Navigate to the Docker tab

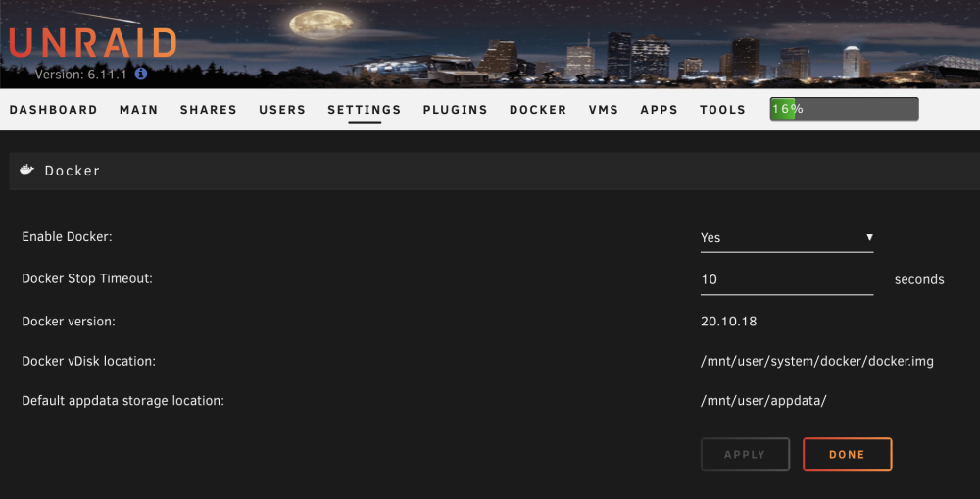click(x=538, y=110)
